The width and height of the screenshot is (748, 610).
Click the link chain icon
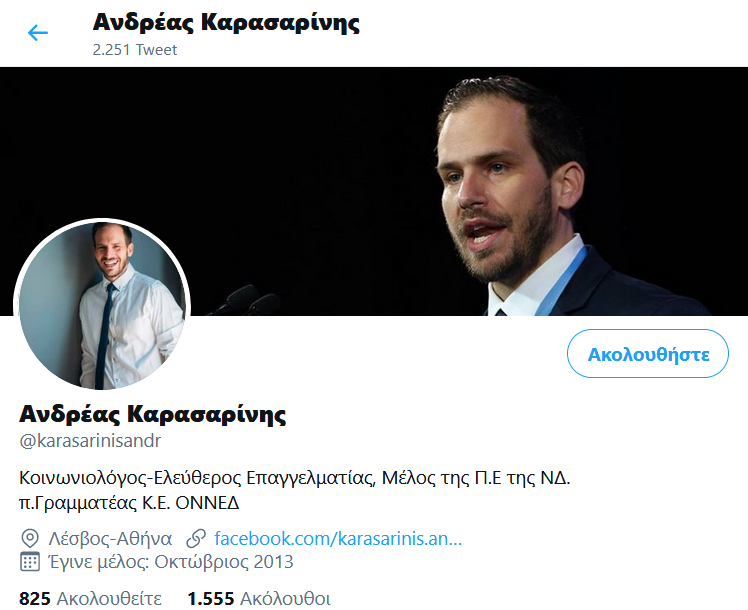point(196,538)
